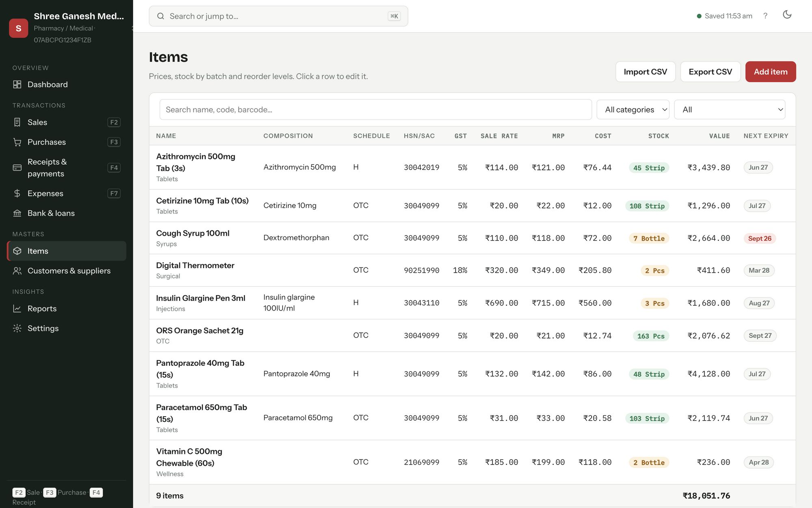Click the Reports chart icon
Image resolution: width=812 pixels, height=508 pixels.
tap(17, 309)
